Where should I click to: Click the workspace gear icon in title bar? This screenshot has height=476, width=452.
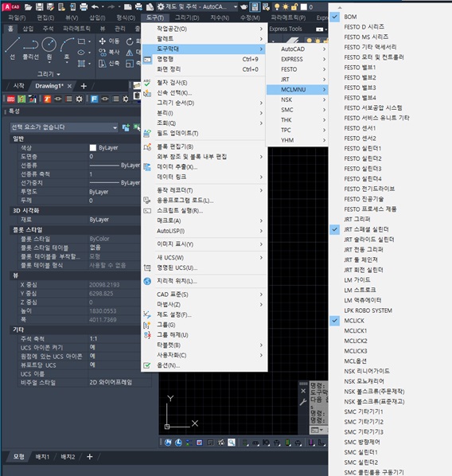(161, 6)
